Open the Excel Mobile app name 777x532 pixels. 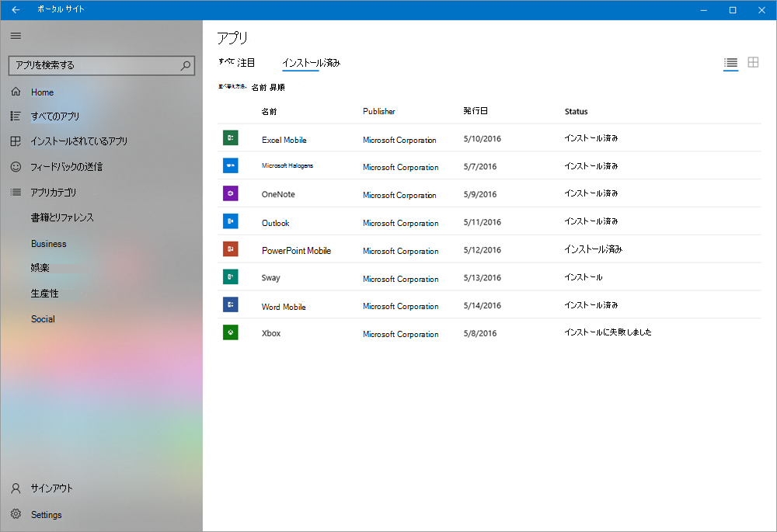click(284, 140)
